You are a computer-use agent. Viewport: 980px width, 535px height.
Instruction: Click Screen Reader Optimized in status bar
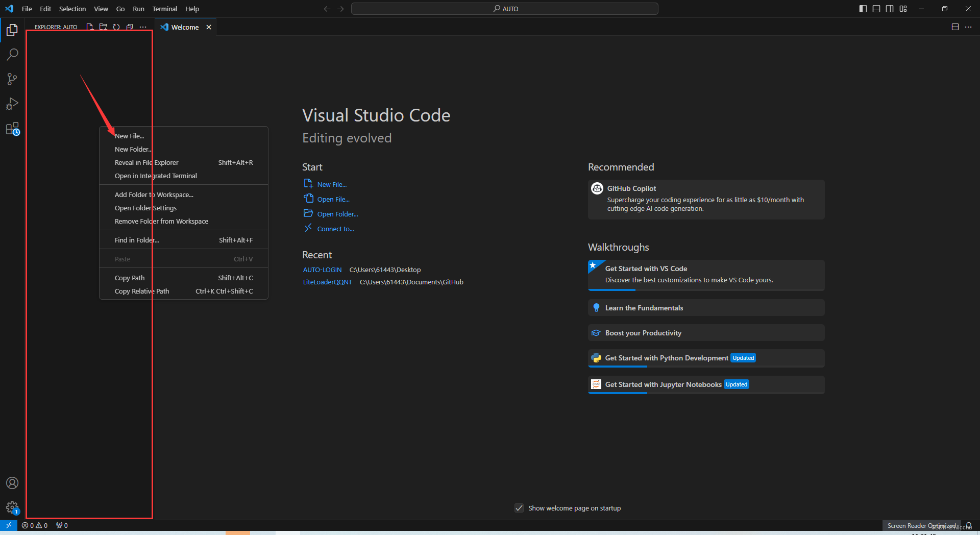(x=921, y=525)
